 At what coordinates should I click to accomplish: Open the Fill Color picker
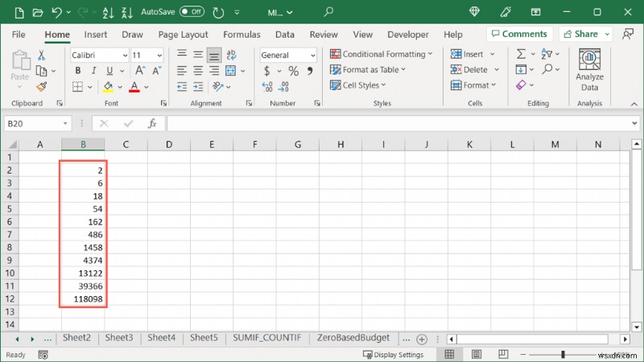point(108,87)
